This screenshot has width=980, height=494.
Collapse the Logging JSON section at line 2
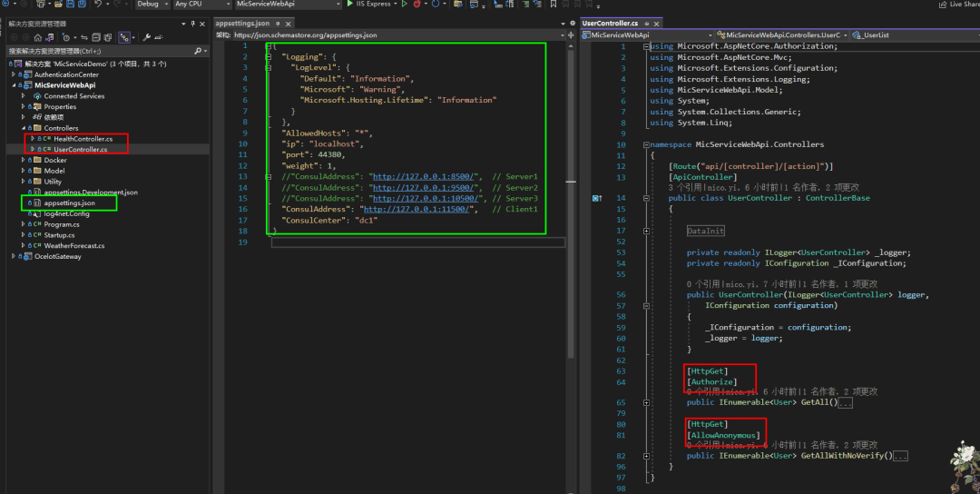269,57
